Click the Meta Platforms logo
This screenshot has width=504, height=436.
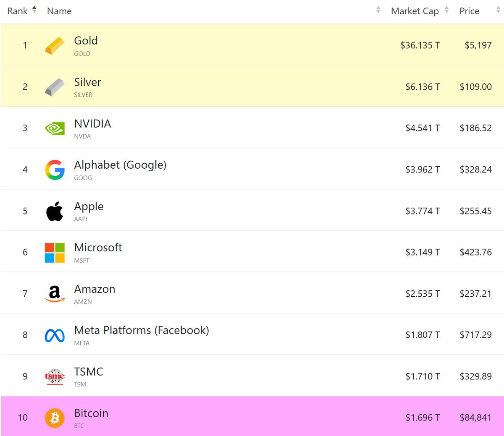pyautogui.click(x=55, y=335)
